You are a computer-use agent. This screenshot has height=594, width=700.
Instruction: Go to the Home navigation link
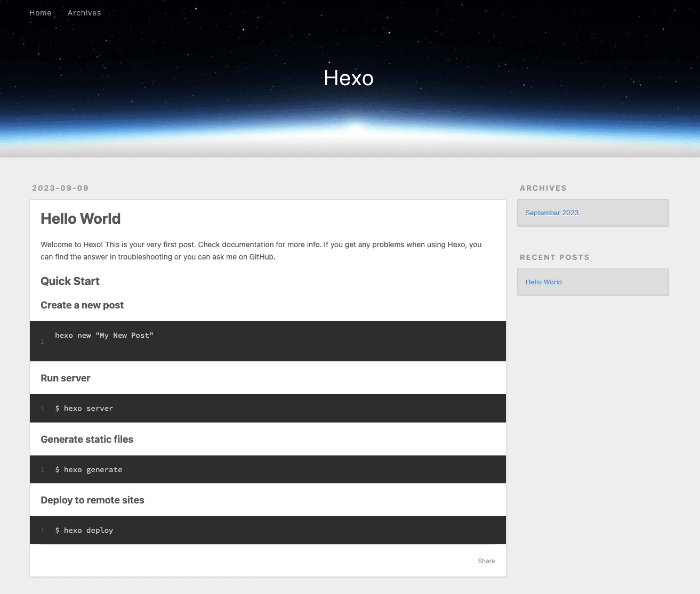click(41, 13)
